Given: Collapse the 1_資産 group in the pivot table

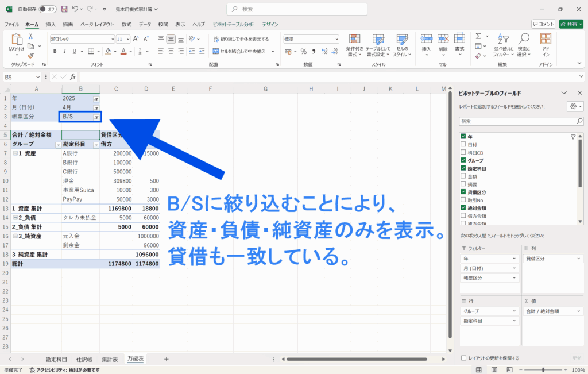Looking at the screenshot, I should (14, 154).
